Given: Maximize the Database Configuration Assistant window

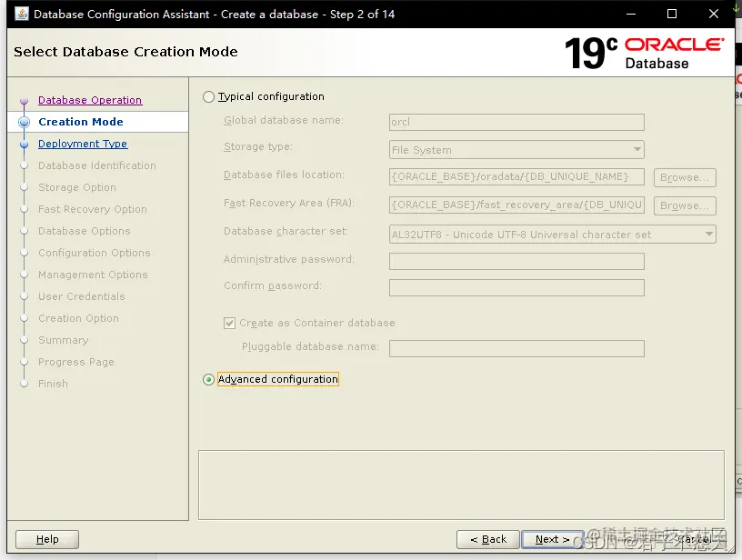Looking at the screenshot, I should pos(672,14).
